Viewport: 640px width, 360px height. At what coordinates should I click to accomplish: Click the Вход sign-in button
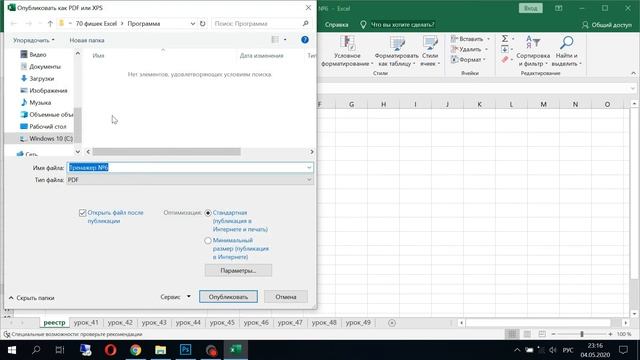click(x=531, y=8)
